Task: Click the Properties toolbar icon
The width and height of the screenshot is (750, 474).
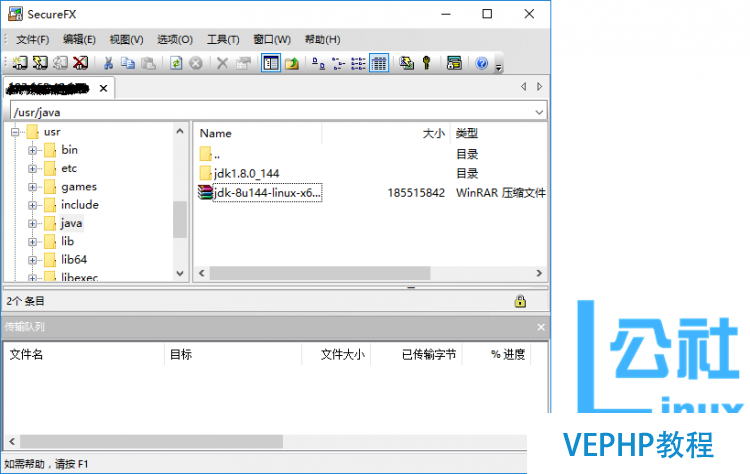Action: pyautogui.click(x=243, y=63)
